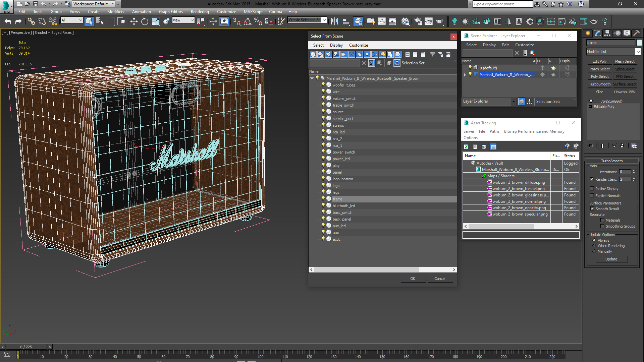Choose the Select Object tool

[x=89, y=21]
